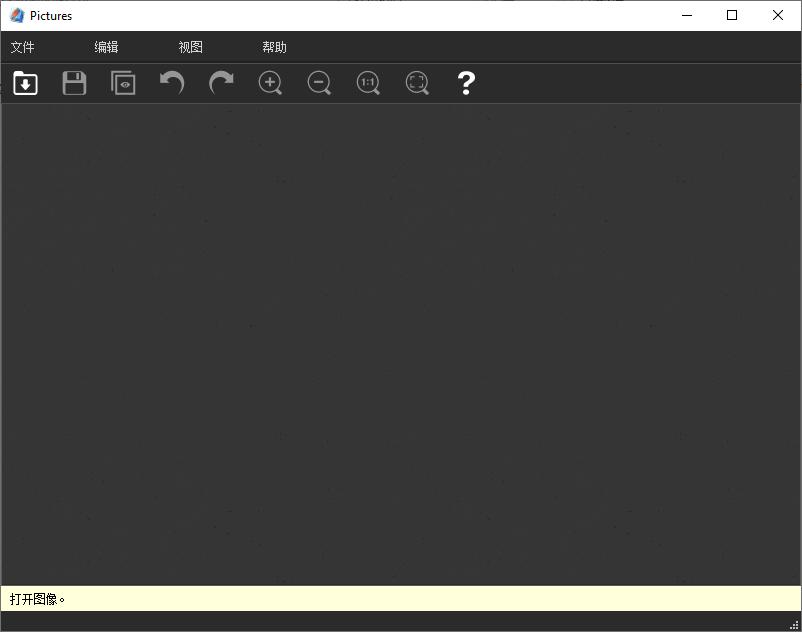Click the undo arrow icon
802x632 pixels.
172,83
